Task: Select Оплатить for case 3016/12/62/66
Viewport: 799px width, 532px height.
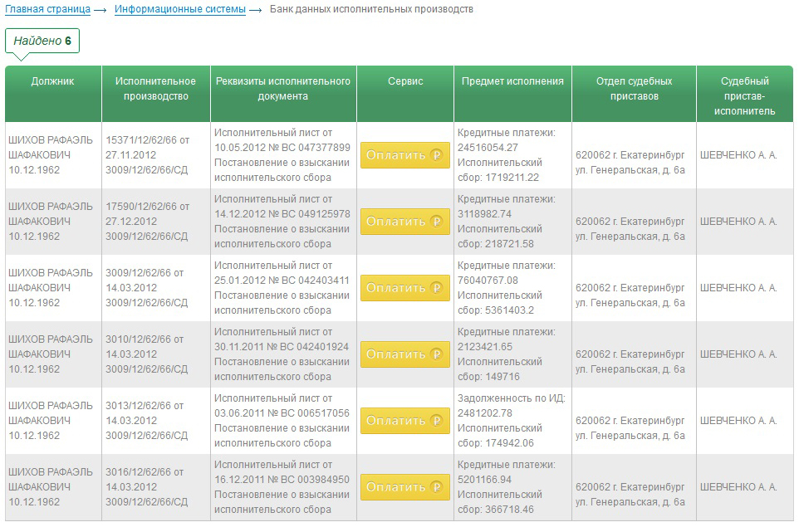Action: pos(404,487)
